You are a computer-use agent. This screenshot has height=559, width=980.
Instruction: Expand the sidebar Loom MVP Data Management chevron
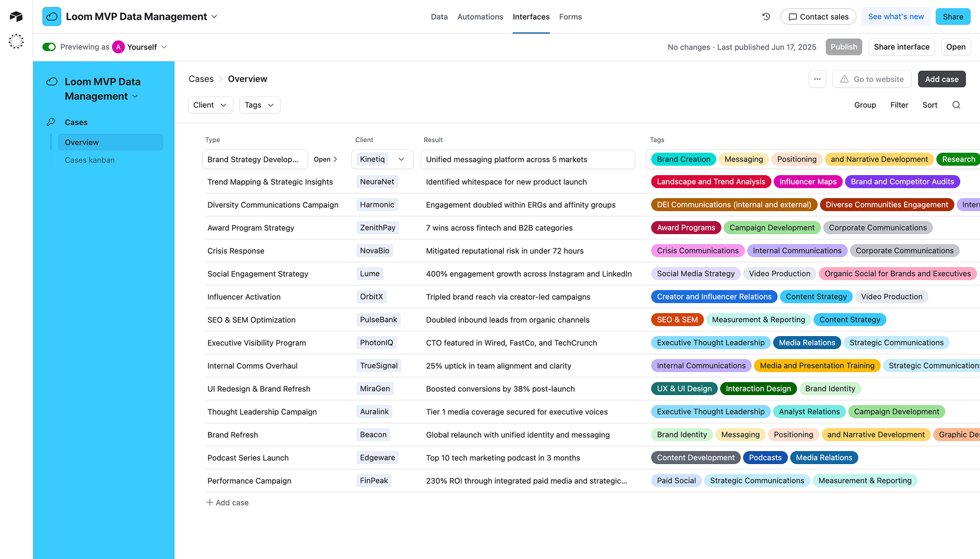tap(135, 97)
